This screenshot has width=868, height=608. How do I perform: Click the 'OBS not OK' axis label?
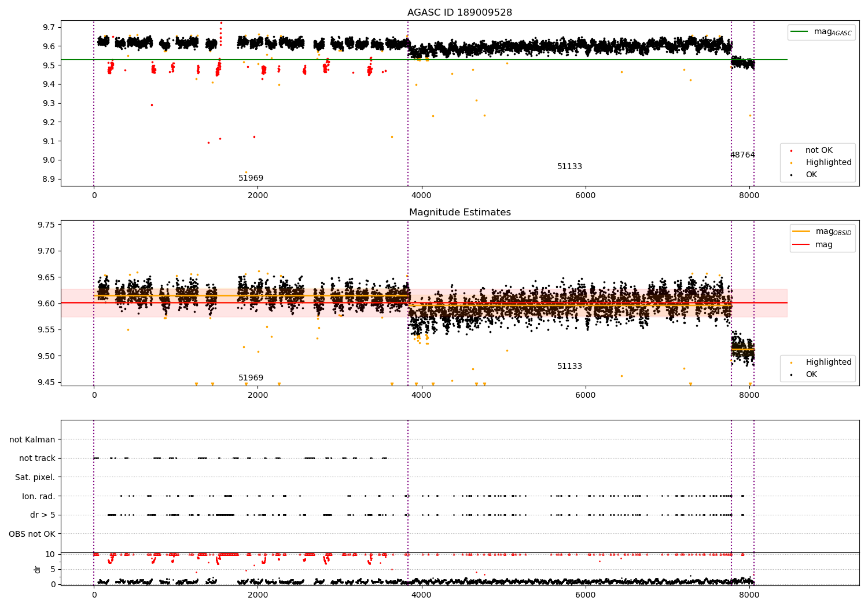(32, 534)
